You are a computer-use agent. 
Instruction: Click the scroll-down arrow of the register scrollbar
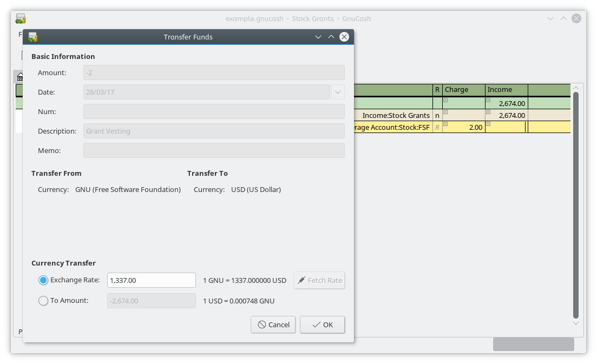(576, 323)
